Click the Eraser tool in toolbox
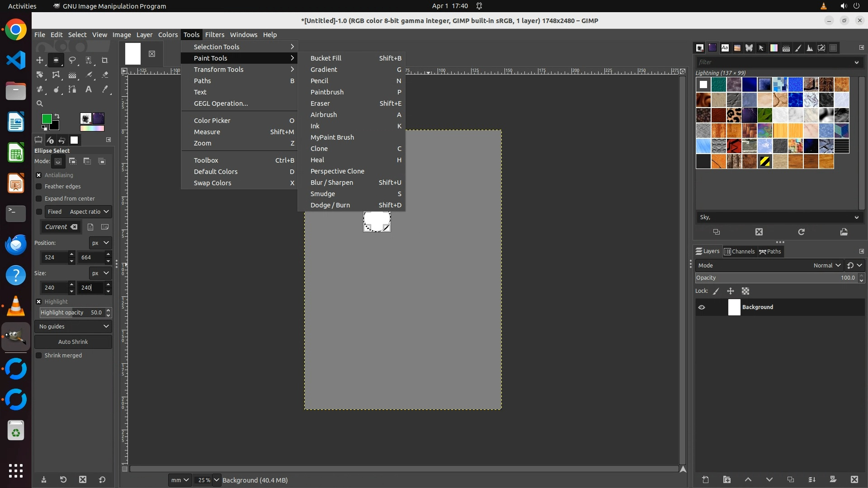This screenshot has width=868, height=488. pyautogui.click(x=105, y=75)
